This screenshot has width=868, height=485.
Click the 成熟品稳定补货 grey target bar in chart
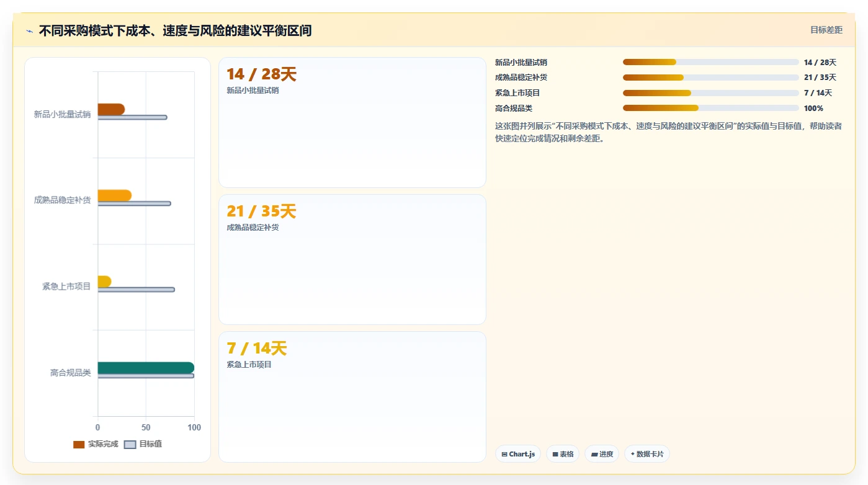click(x=134, y=203)
